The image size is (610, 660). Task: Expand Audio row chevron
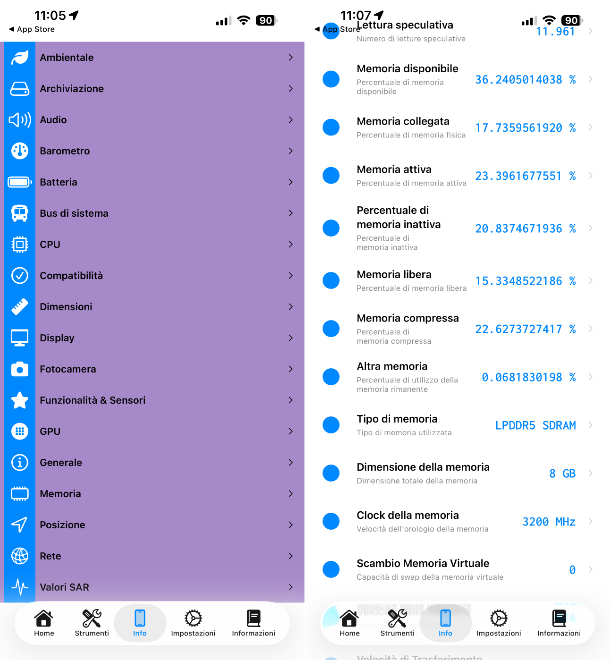coord(290,120)
